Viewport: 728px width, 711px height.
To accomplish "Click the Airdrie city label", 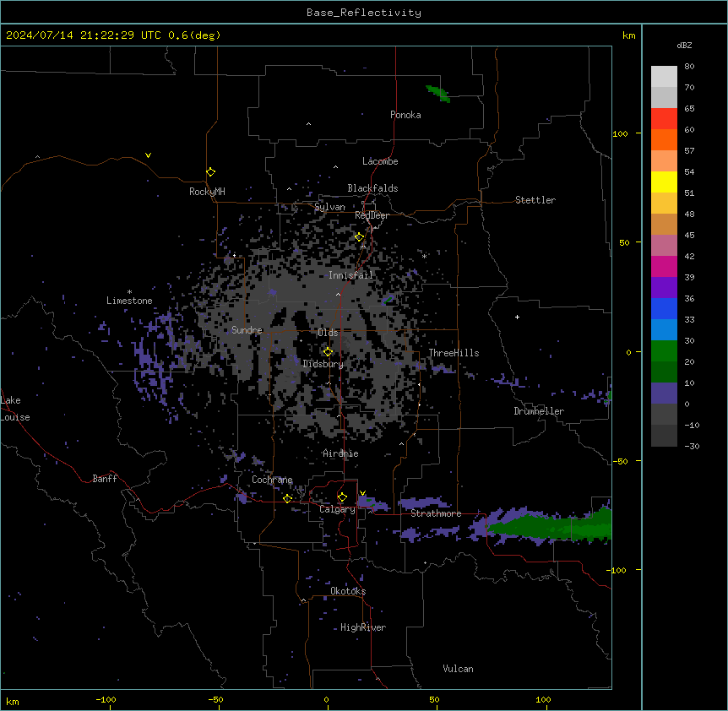I will 340,453.
